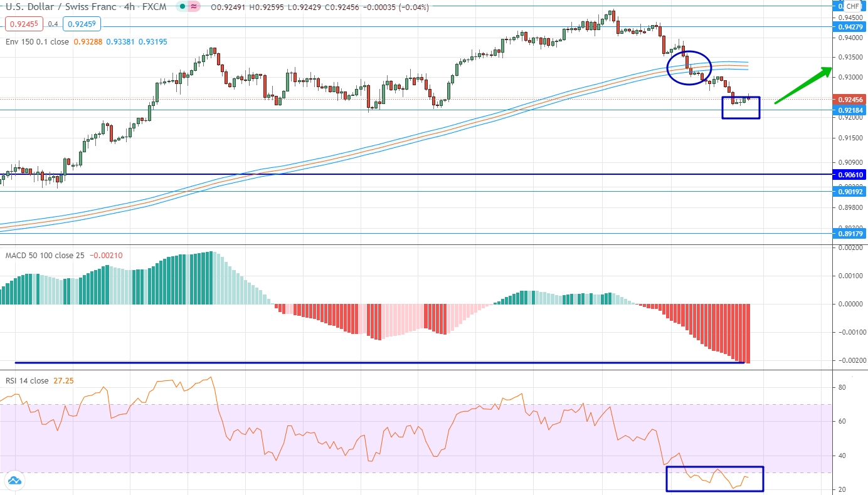Click the RSI value 27.25

click(x=64, y=380)
